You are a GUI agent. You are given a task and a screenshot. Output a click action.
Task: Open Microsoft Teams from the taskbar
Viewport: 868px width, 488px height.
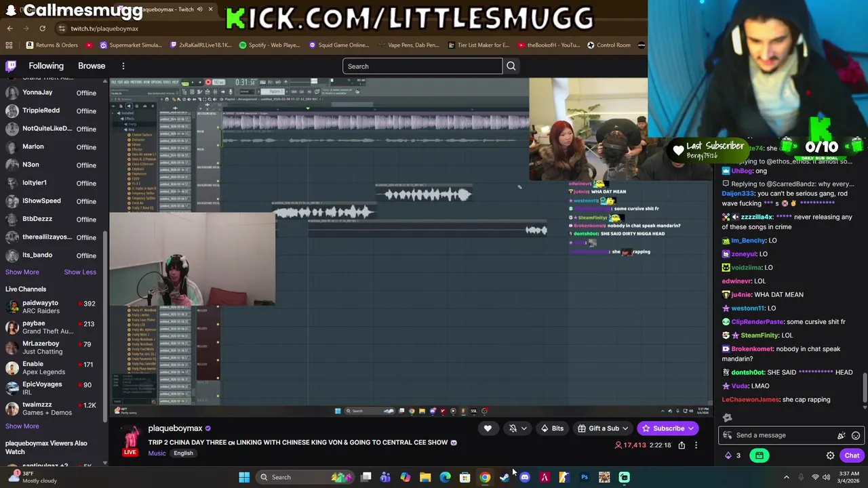[x=385, y=477]
